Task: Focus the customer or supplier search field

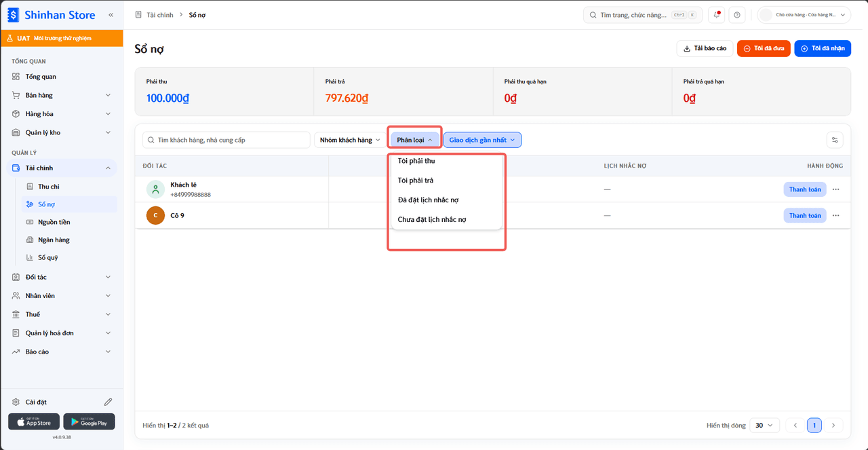Action: (x=226, y=140)
